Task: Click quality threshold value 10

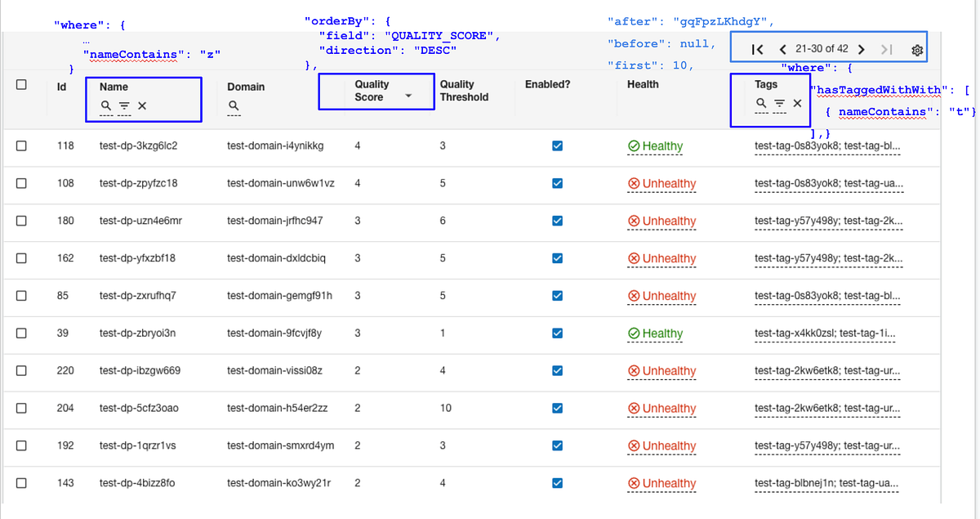Action: [x=445, y=408]
